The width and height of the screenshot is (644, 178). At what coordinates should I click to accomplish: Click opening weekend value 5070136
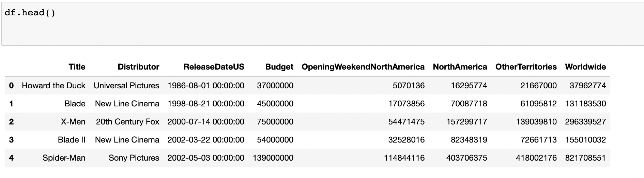pyautogui.click(x=409, y=86)
